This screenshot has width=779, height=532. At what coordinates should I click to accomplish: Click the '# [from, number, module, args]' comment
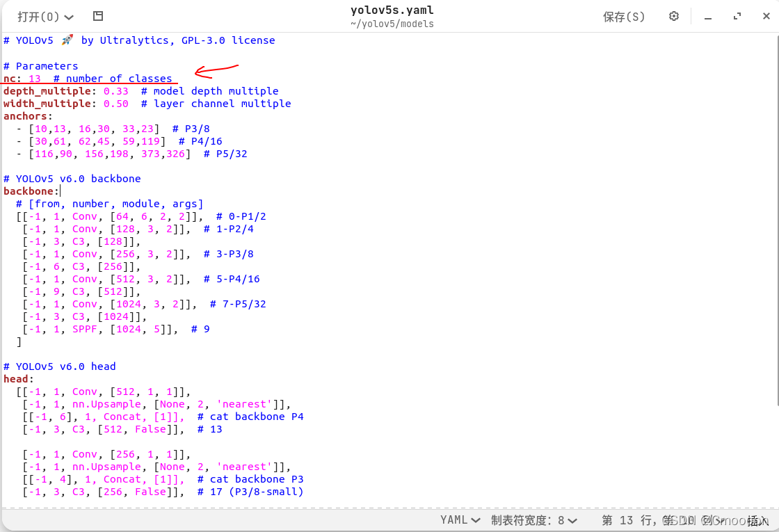click(x=109, y=204)
